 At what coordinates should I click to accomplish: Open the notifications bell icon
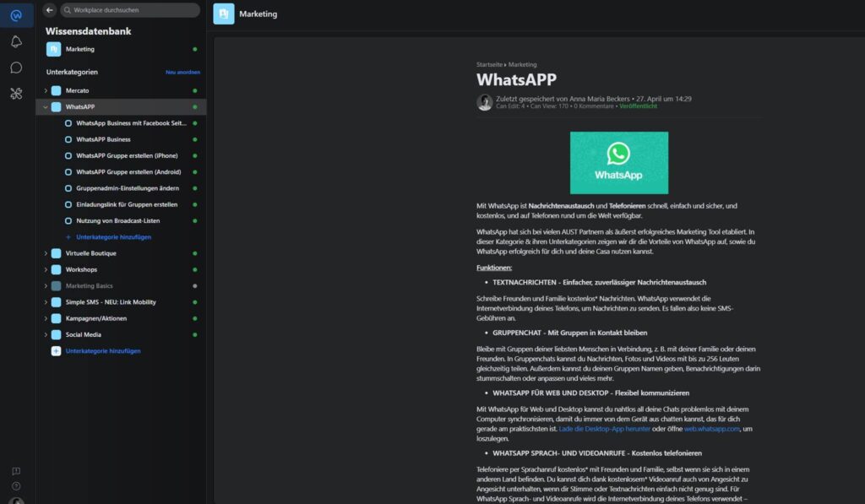point(16,41)
